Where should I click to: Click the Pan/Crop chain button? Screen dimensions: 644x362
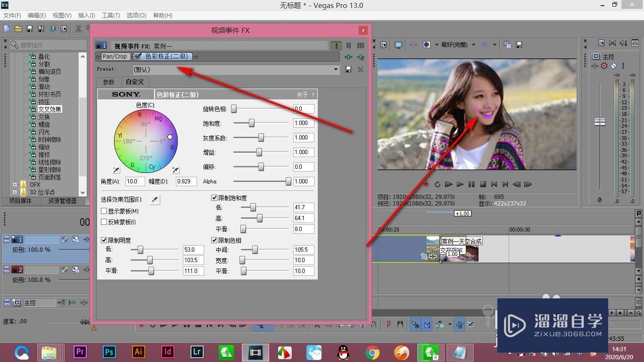[115, 57]
